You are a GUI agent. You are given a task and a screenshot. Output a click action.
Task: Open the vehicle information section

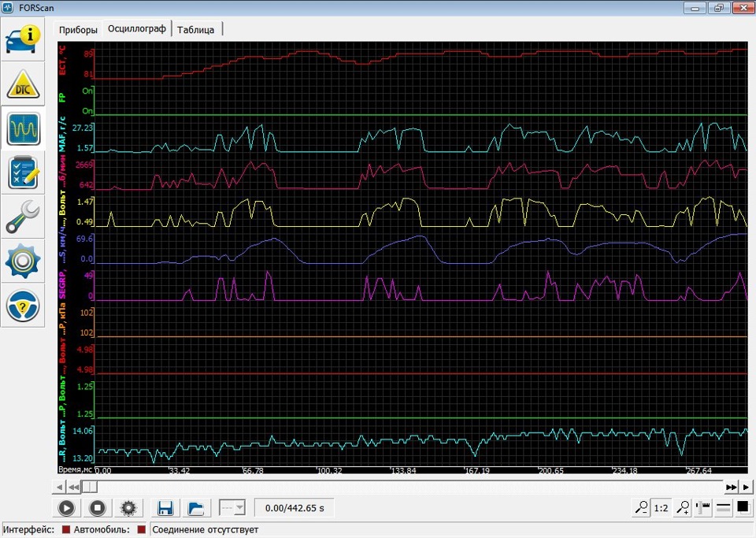(23, 39)
